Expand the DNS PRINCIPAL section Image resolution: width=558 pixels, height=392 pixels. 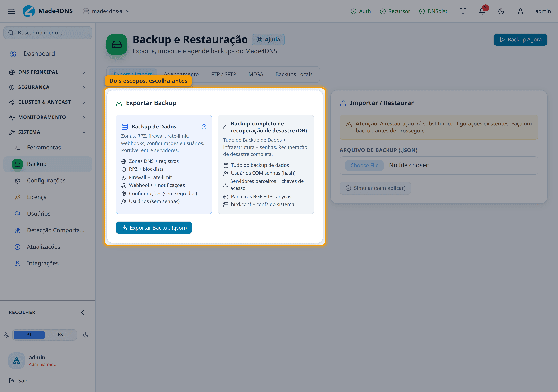(48, 72)
